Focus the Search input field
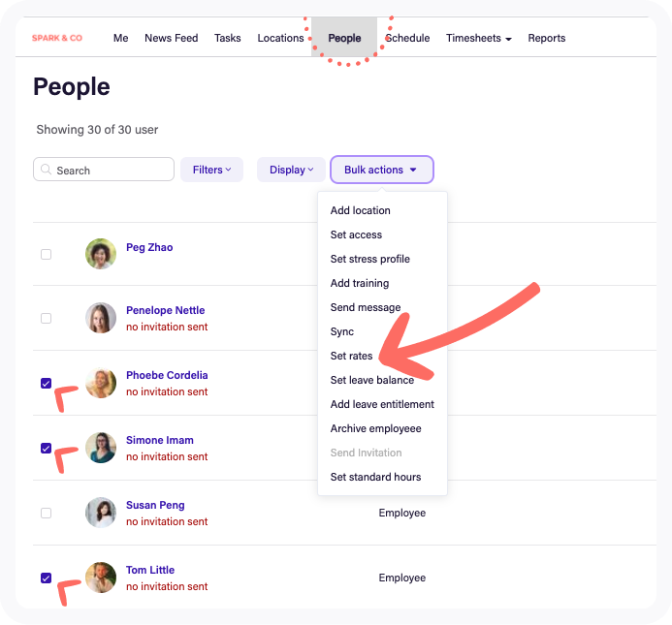This screenshot has width=672, height=625. tap(104, 170)
